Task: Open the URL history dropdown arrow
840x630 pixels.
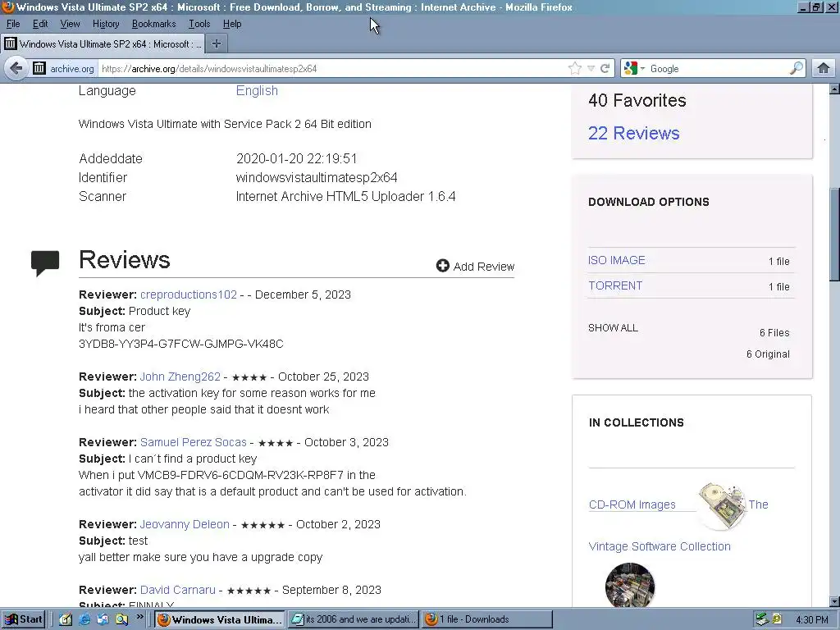Action: coord(591,69)
